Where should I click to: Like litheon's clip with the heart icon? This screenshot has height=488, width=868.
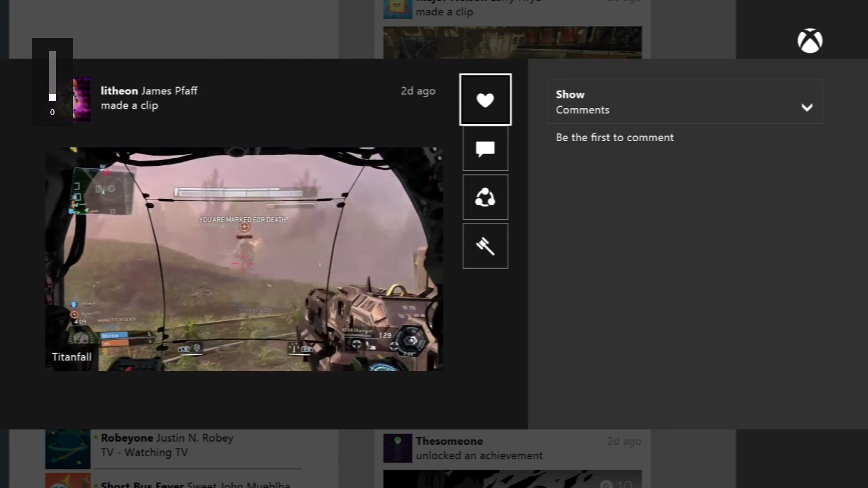tap(485, 100)
